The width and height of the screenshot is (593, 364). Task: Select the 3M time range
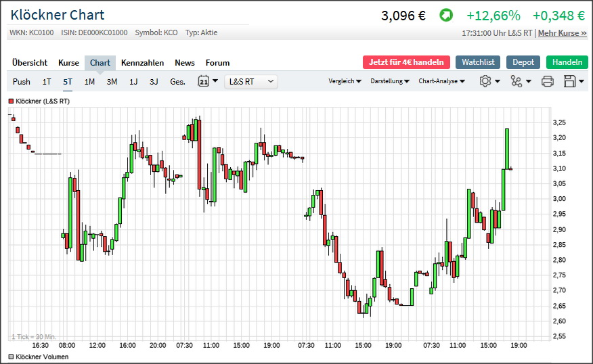(112, 82)
